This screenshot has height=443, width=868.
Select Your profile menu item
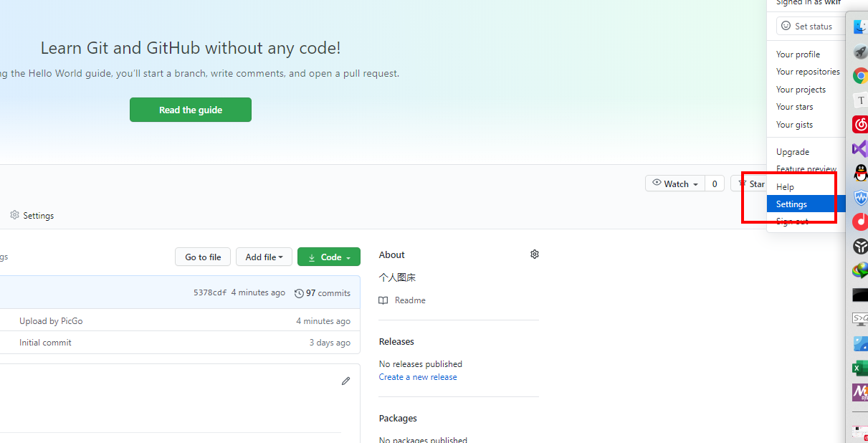tap(798, 54)
